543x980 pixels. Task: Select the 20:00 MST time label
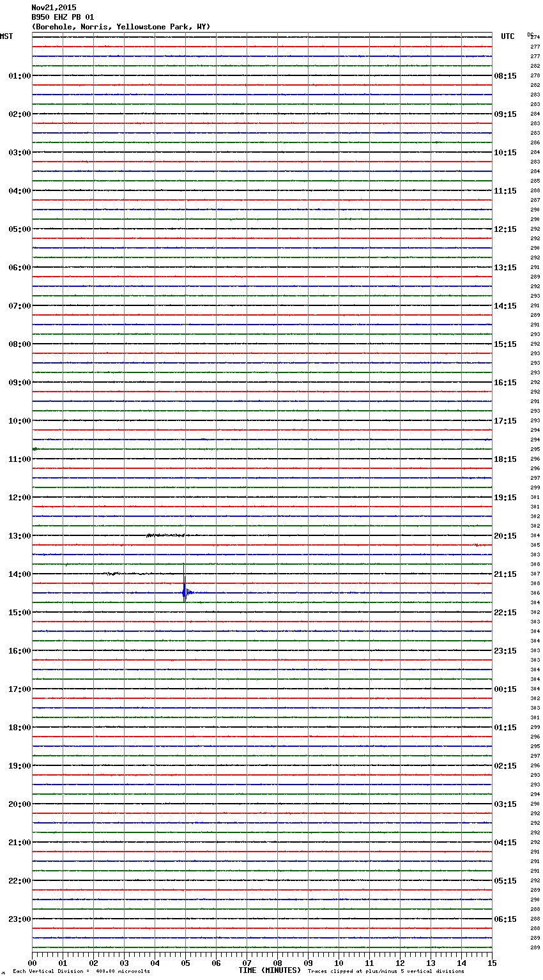click(20, 804)
